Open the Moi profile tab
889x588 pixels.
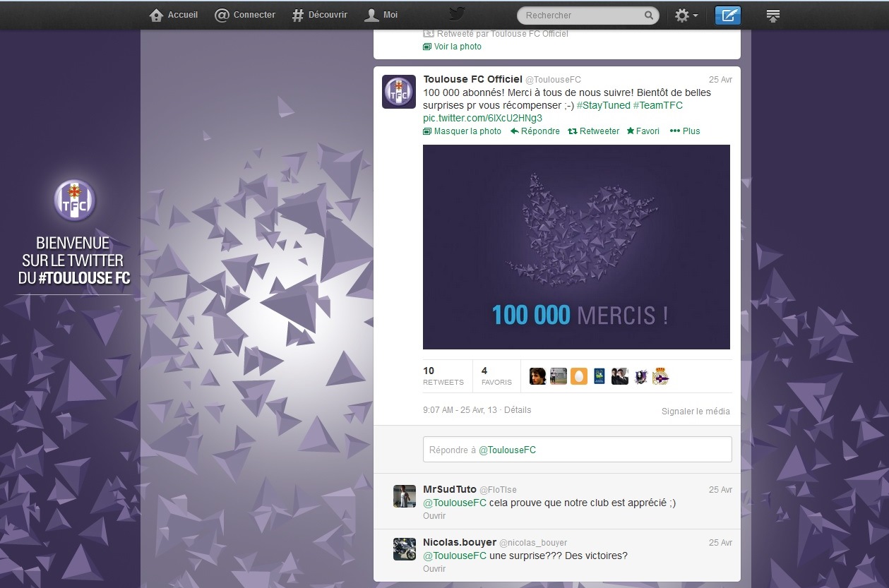tap(381, 15)
